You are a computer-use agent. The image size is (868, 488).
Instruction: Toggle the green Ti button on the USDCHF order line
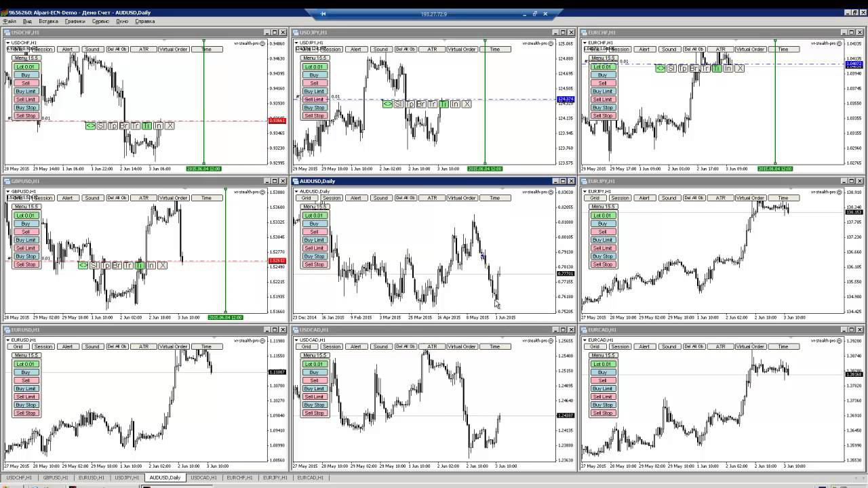pyautogui.click(x=147, y=125)
